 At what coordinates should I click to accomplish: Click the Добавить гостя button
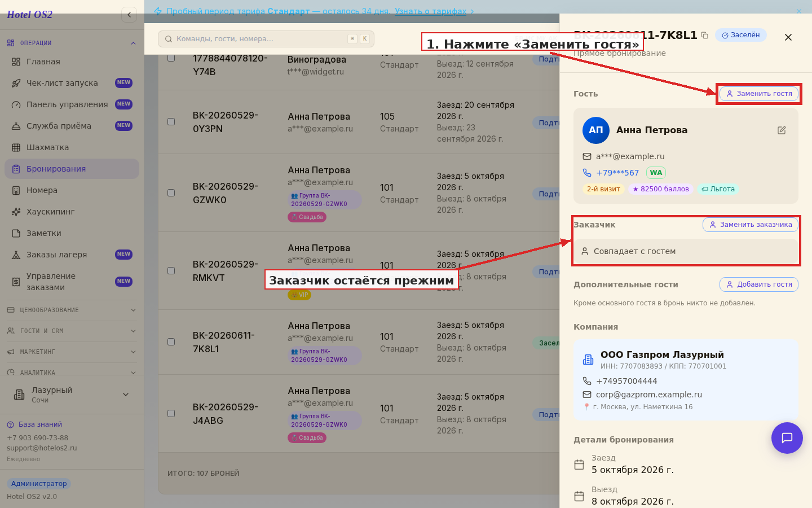[x=759, y=284]
